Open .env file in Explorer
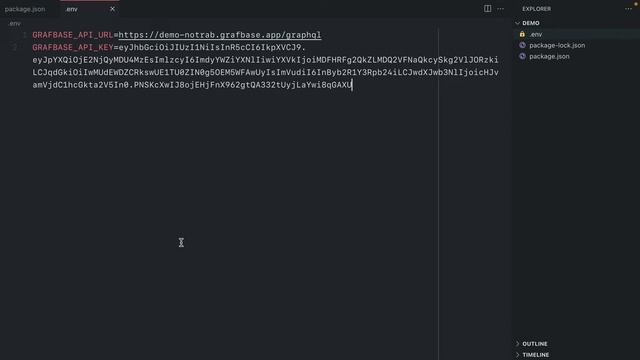Screen dimensions: 640x360 576,34
